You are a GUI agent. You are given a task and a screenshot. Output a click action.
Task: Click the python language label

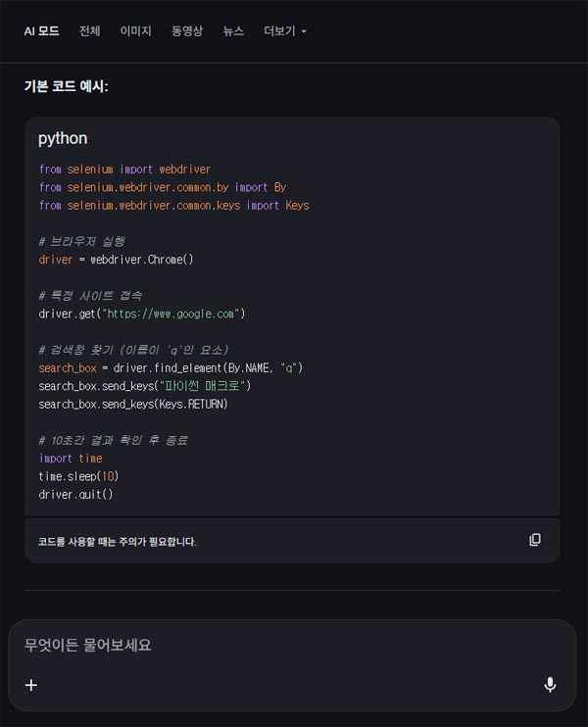click(x=63, y=138)
